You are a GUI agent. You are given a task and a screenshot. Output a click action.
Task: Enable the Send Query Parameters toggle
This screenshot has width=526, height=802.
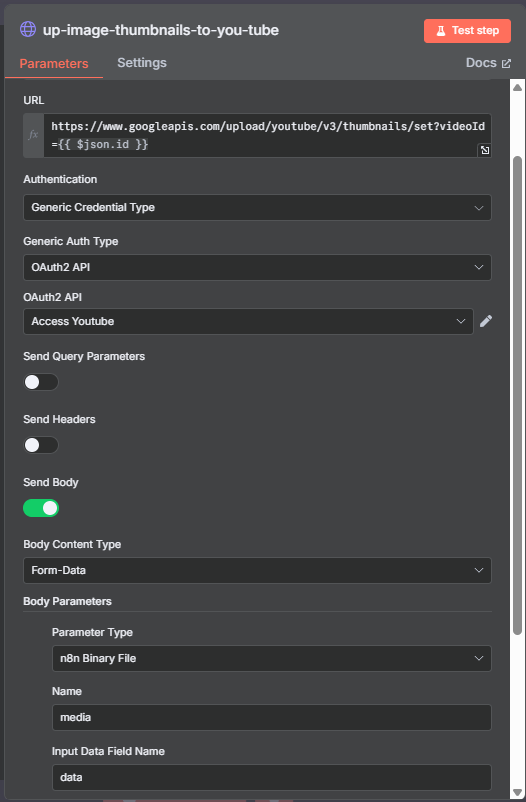[x=41, y=382]
